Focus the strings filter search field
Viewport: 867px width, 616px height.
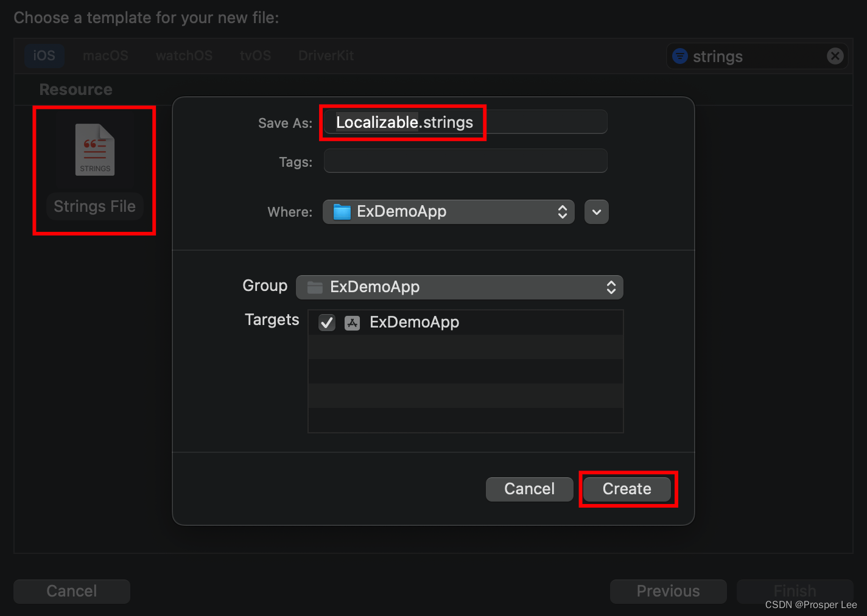757,56
